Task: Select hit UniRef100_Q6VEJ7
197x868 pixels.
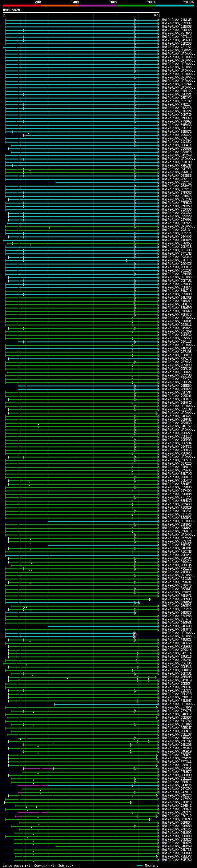Action: [177, 138]
